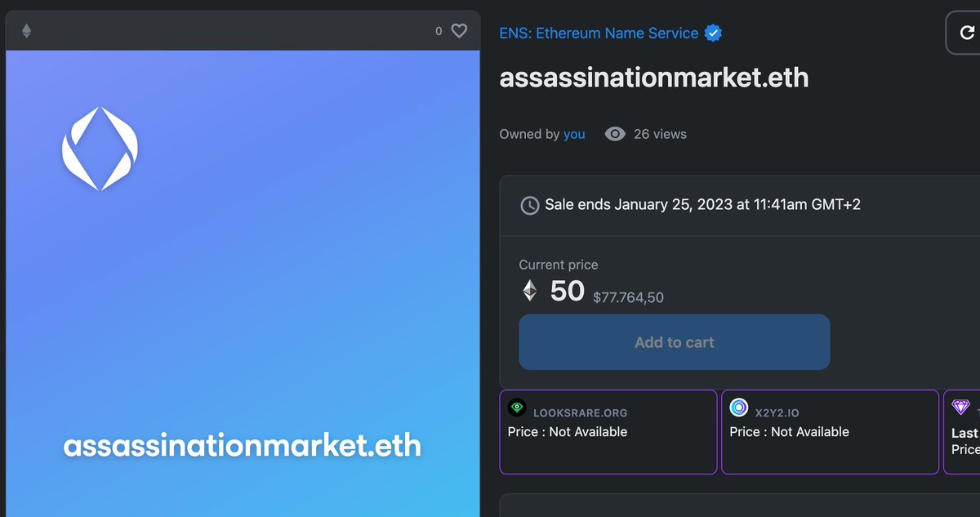Open the LooksRare.org price listing card
The width and height of the screenshot is (980, 517).
pos(608,432)
